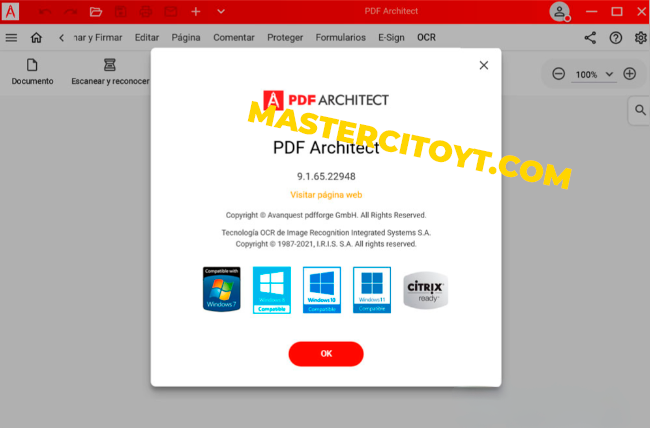Click the Share icon
Viewport: 650px width, 428px height.
point(590,38)
